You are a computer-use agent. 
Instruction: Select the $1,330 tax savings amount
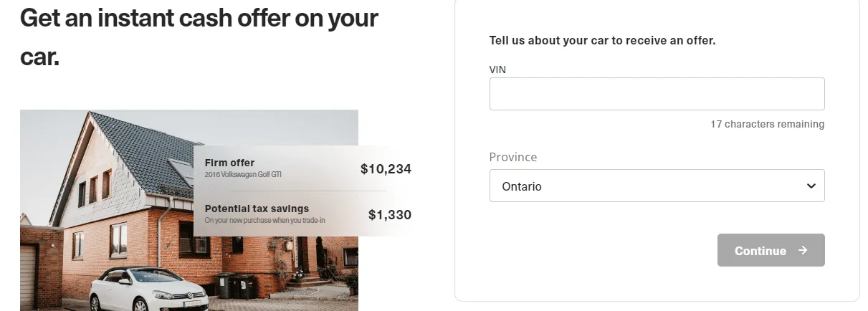(x=389, y=214)
